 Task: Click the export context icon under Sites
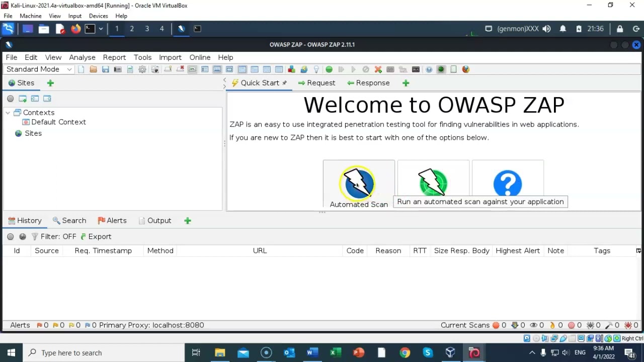click(47, 99)
